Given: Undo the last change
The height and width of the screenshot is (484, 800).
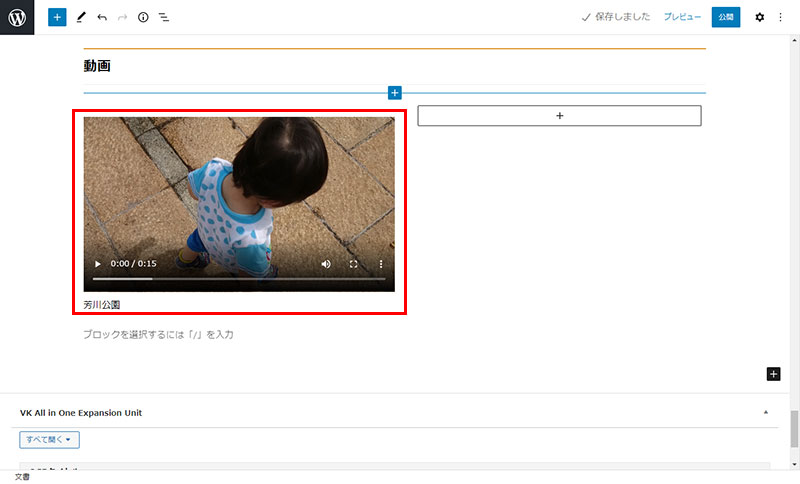Looking at the screenshot, I should click(x=102, y=17).
